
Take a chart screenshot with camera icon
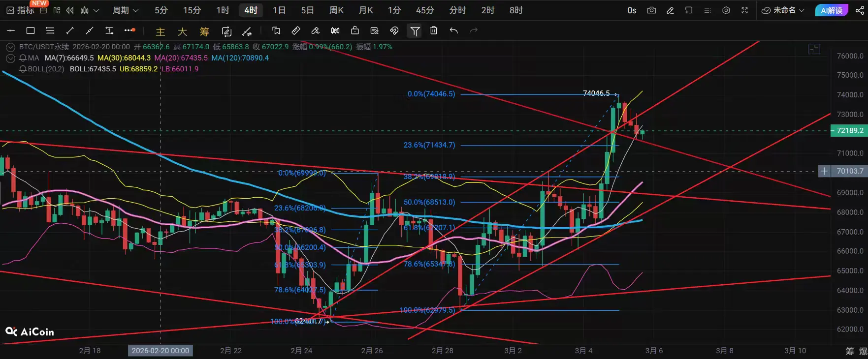point(651,10)
